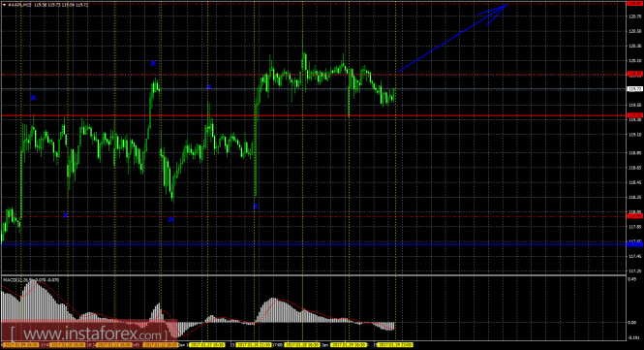Select the blue cross at the chart's center low

click(256, 207)
